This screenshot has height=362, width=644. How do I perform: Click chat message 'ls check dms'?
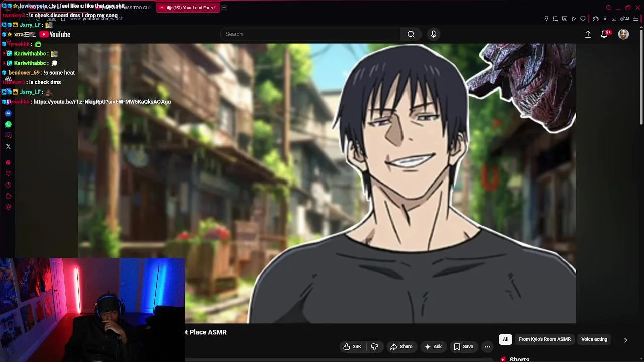click(x=45, y=82)
